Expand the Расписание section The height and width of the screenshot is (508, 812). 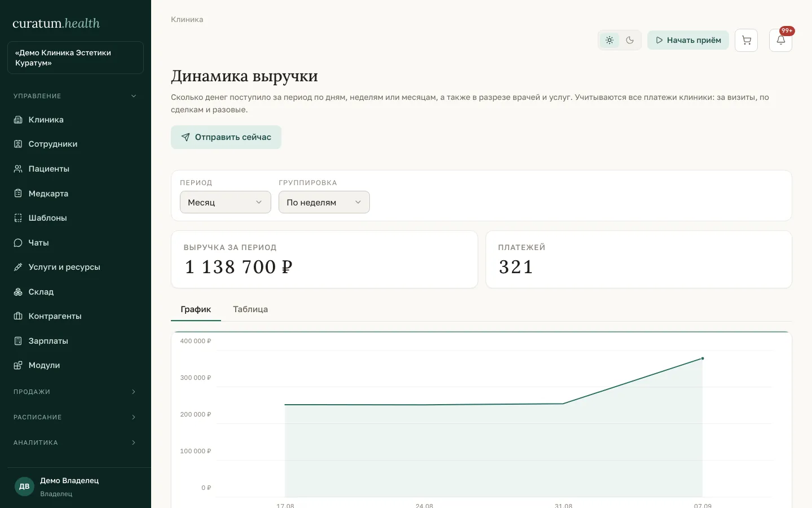(x=76, y=417)
